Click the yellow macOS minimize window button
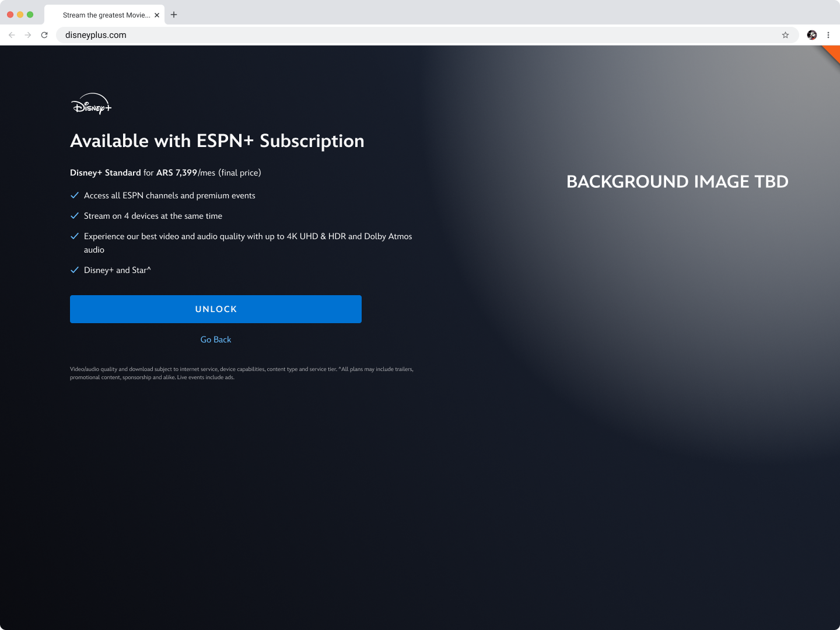840x630 pixels. point(20,15)
